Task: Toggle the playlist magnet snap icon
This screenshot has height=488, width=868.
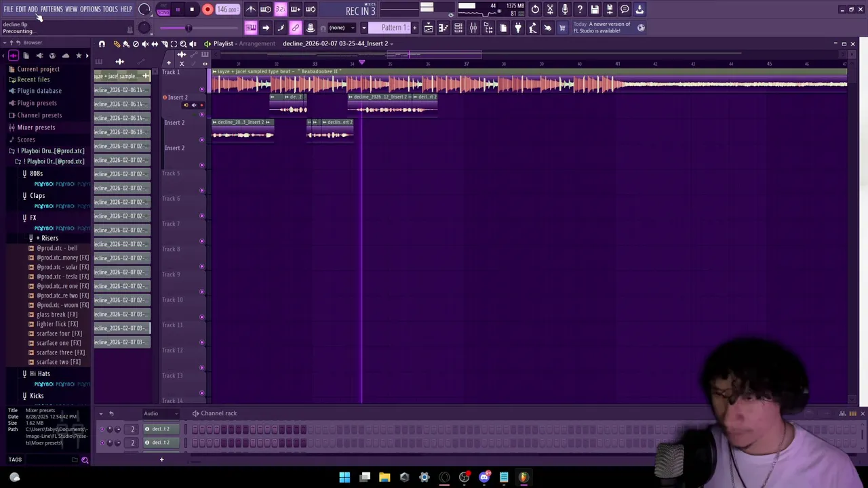Action: (102, 43)
